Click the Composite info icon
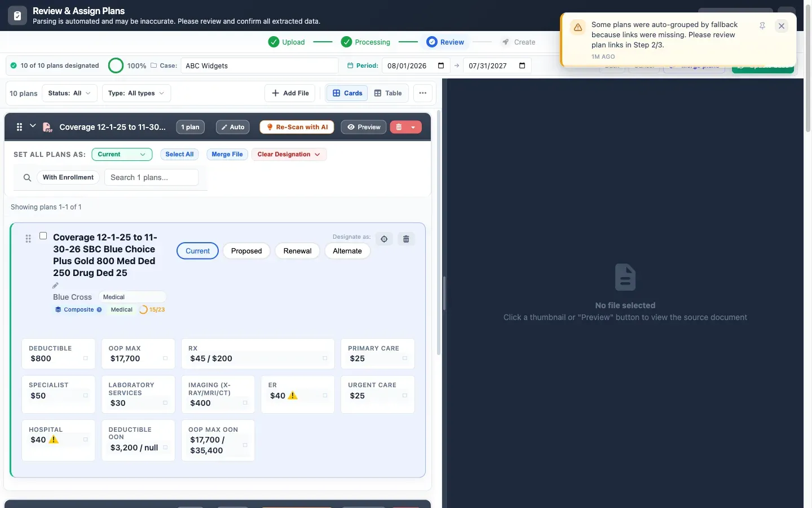812x508 pixels. coord(99,309)
